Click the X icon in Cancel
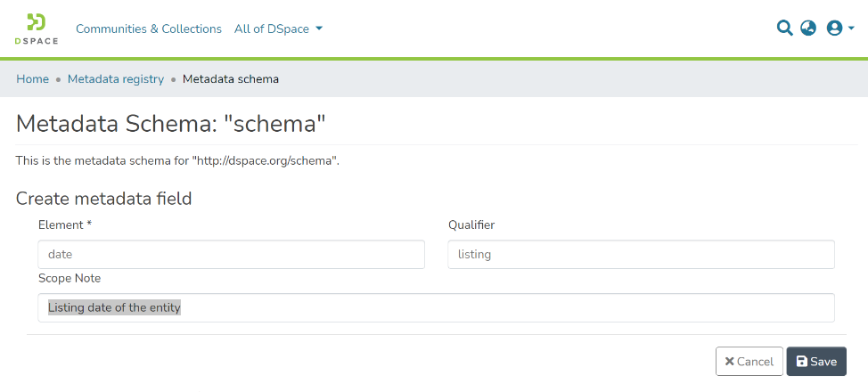The height and width of the screenshot is (392, 868). pyautogui.click(x=729, y=362)
